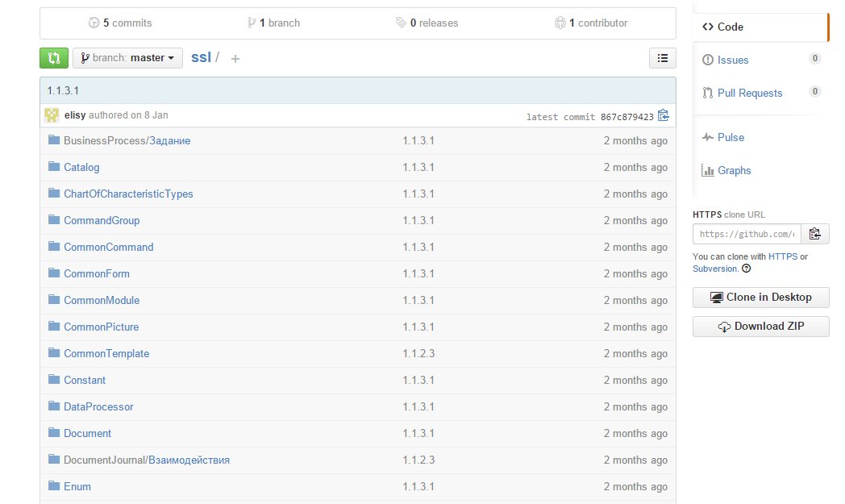845x504 pixels.
Task: Click the folder icon next to Document
Action: pos(54,432)
